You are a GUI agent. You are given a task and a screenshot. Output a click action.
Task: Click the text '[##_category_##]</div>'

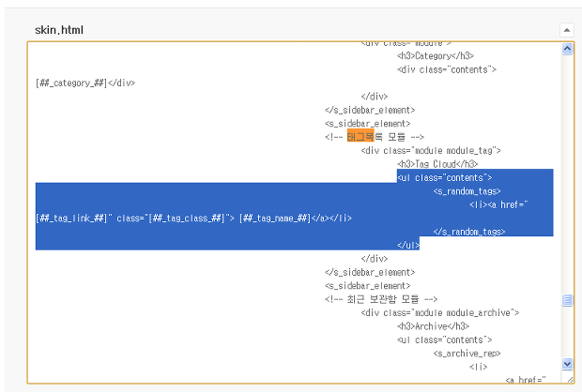85,83
